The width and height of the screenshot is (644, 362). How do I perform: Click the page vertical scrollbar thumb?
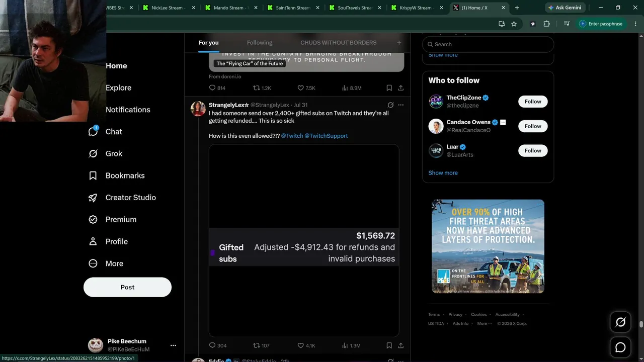[641, 325]
